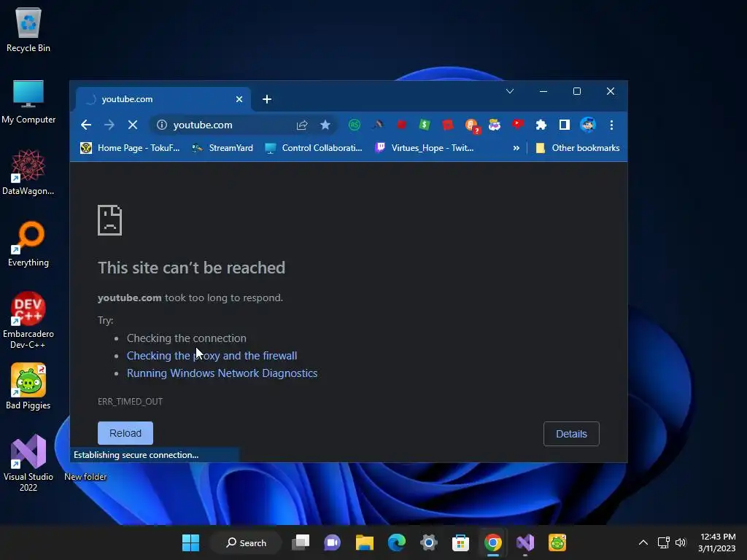Open Visual Studio from the taskbar
Screen dimensions: 747x560
coord(525,542)
